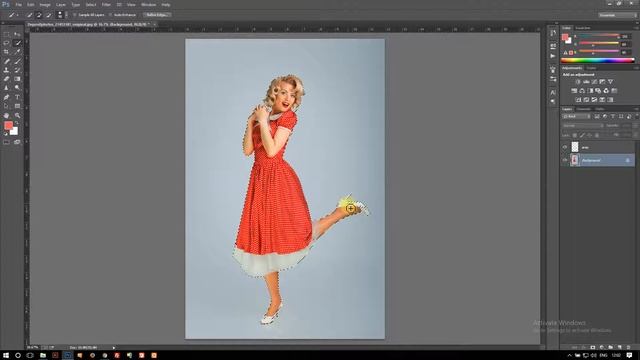The height and width of the screenshot is (360, 640).
Task: Open the tool preset picker
Action: 13,15
